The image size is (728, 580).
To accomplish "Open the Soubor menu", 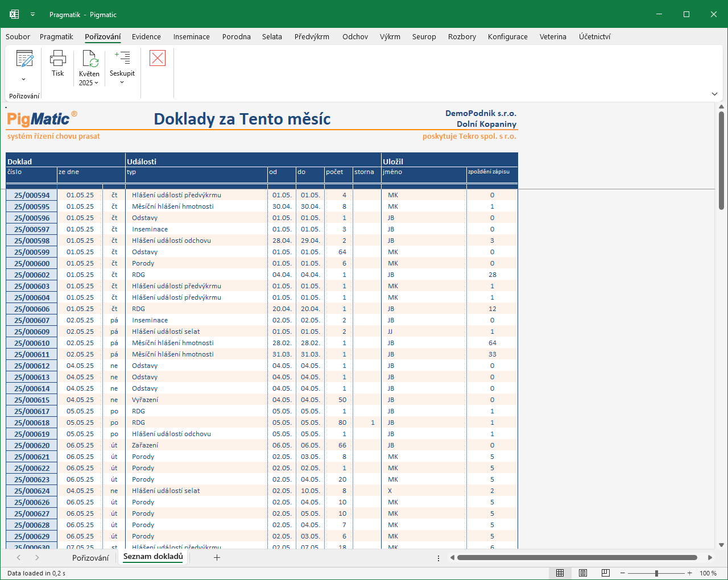I will tap(18, 37).
